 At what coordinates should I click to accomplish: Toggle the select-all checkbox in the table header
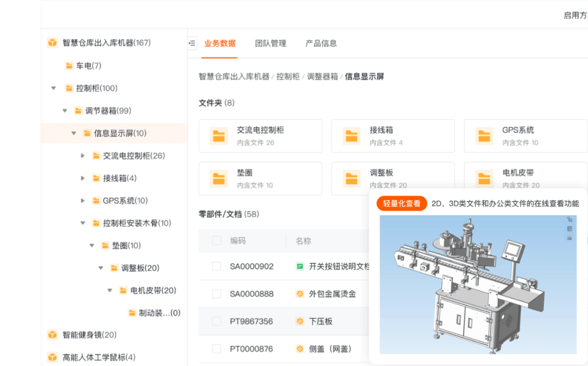[216, 240]
